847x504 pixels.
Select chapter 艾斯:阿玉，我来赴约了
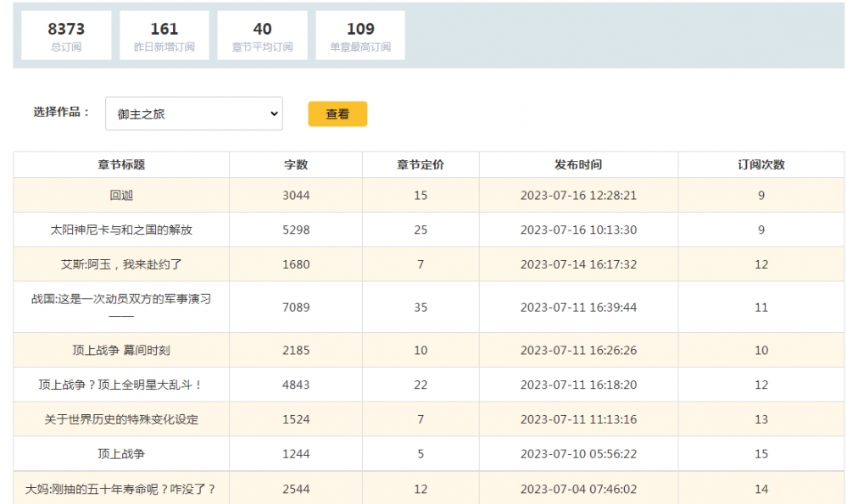pyautogui.click(x=121, y=264)
